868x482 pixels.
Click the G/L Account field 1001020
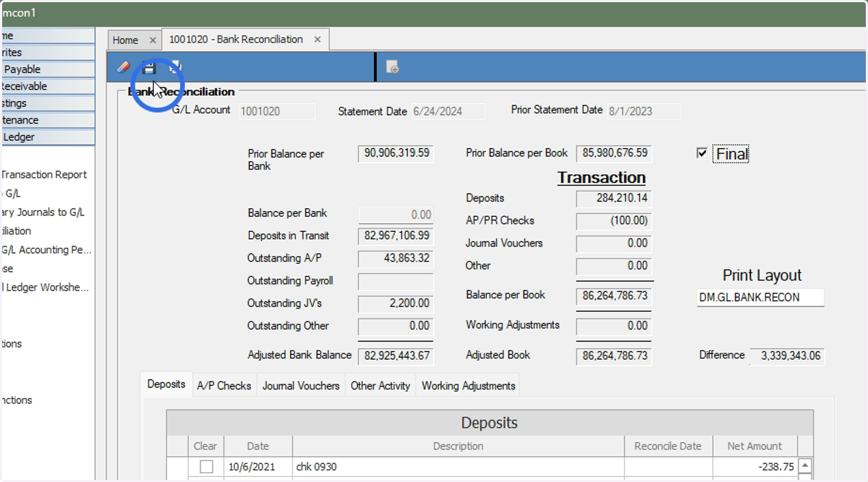point(276,111)
